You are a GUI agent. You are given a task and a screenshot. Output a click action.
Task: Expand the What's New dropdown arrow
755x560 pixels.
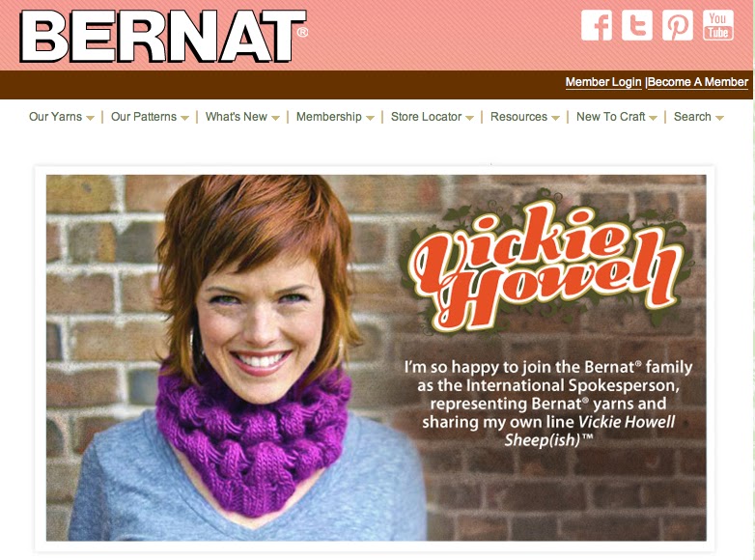click(x=275, y=118)
